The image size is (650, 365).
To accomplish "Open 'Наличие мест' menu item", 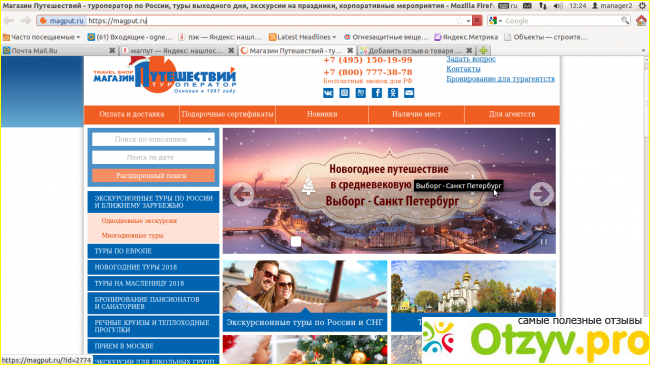I will click(x=416, y=114).
